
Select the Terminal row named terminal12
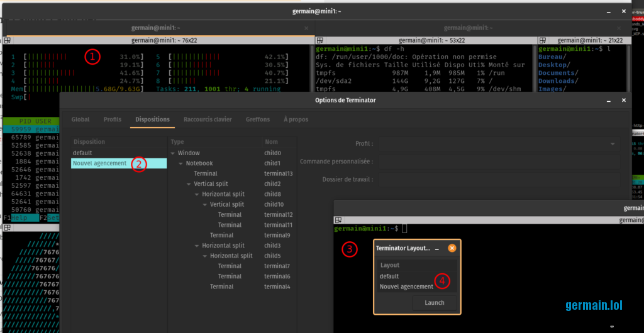232,214
